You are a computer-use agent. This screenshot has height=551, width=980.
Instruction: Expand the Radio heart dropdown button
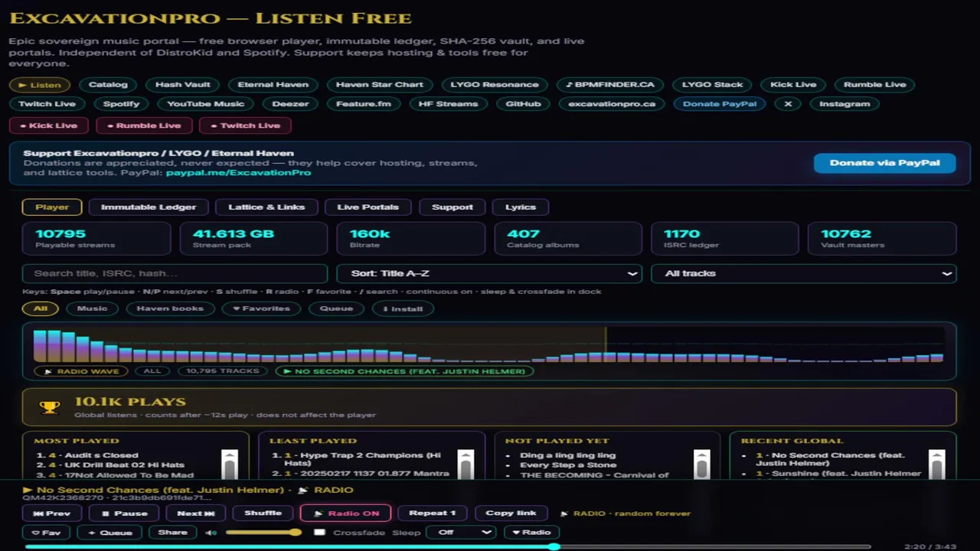pyautogui.click(x=531, y=533)
